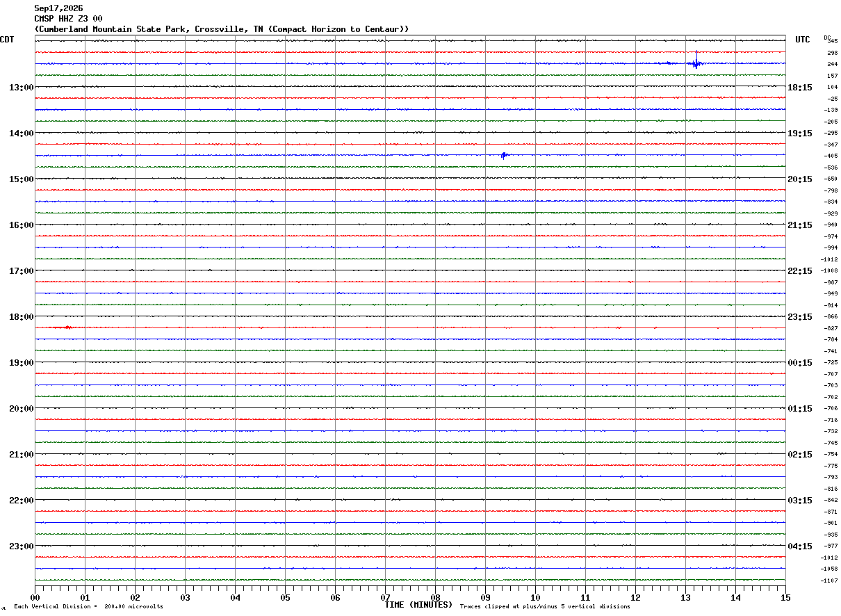Screen dimensions: 841x616
Task: Click the Traces clipped footer note
Action: click(545, 607)
